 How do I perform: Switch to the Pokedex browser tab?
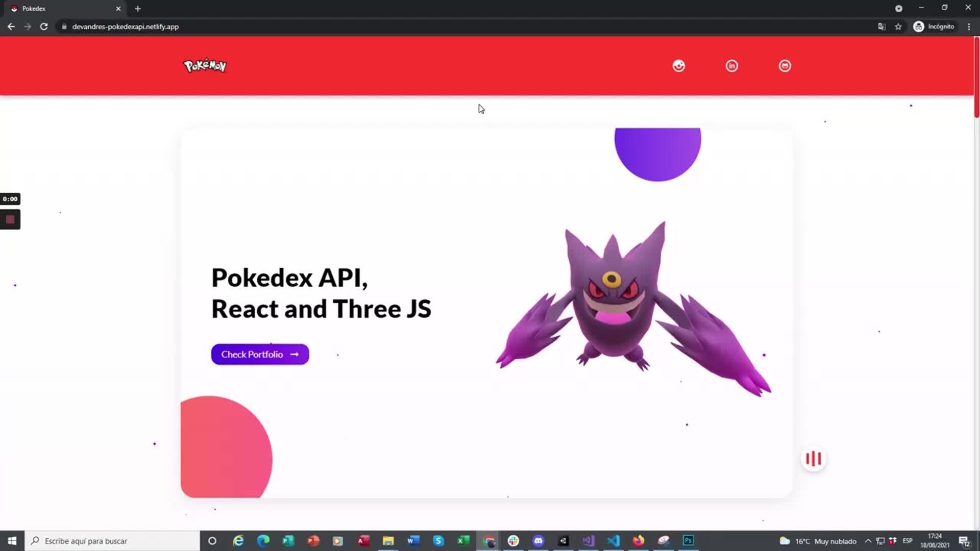[x=61, y=8]
